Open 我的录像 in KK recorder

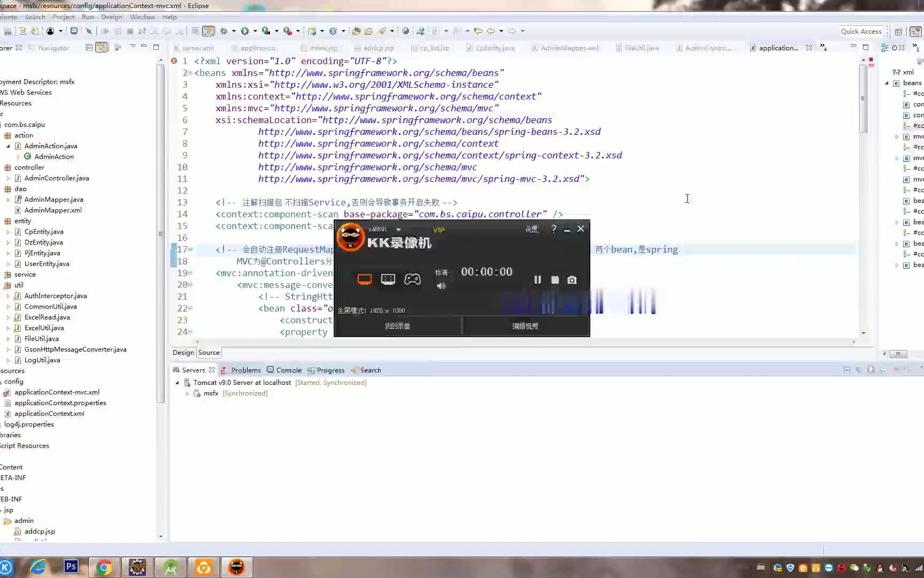(x=397, y=326)
